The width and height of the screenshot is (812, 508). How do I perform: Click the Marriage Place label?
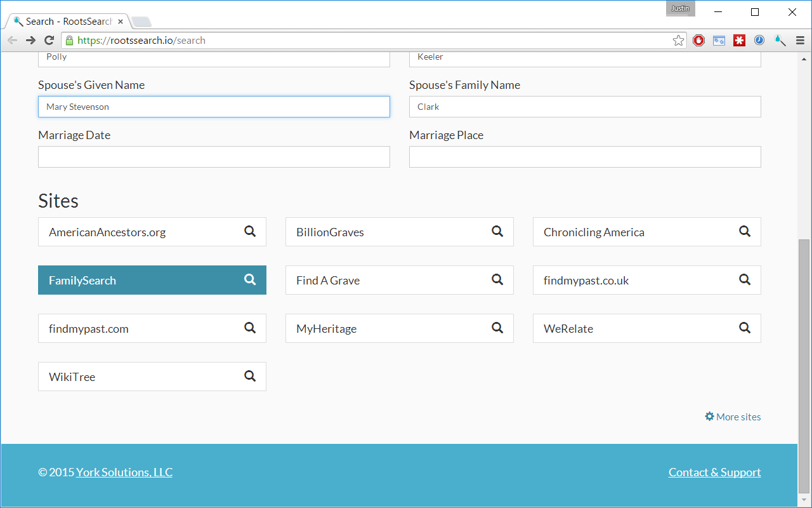pos(446,135)
